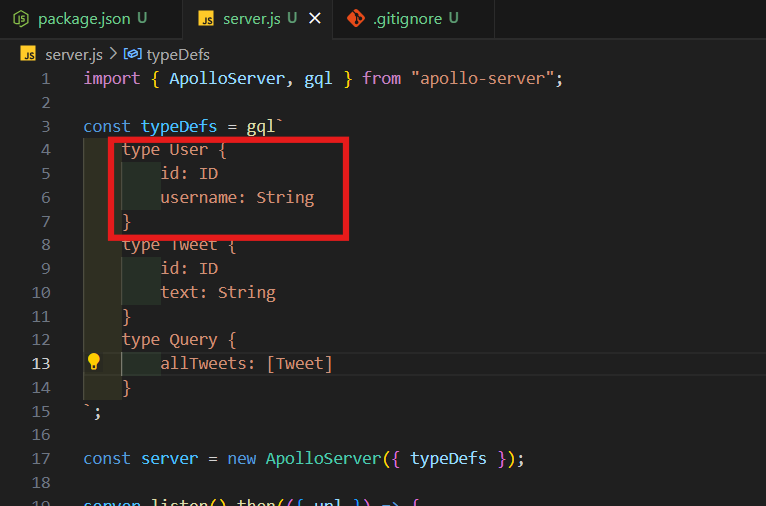
Task: Click 'id: ID' on line 9
Action: coord(189,269)
